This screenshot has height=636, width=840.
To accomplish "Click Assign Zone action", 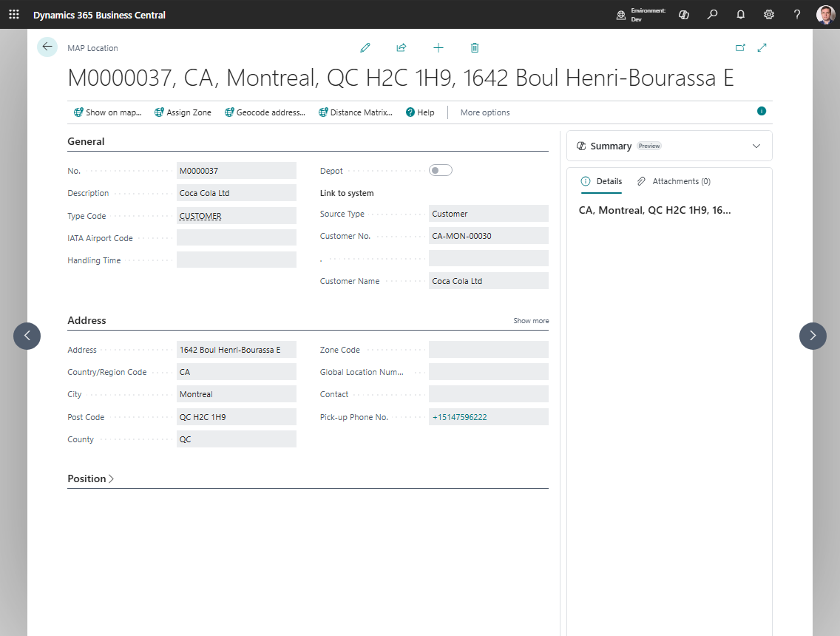I will (x=183, y=112).
